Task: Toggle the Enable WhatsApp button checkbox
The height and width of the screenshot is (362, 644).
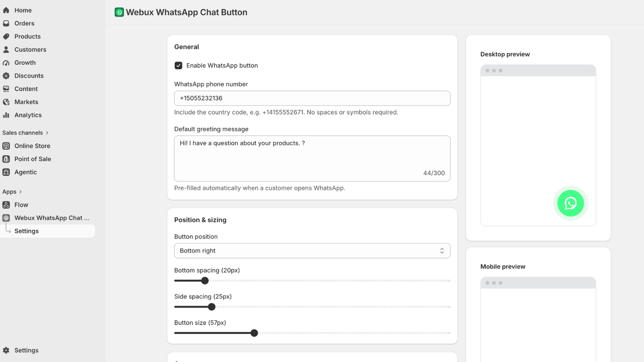Action: click(178, 66)
